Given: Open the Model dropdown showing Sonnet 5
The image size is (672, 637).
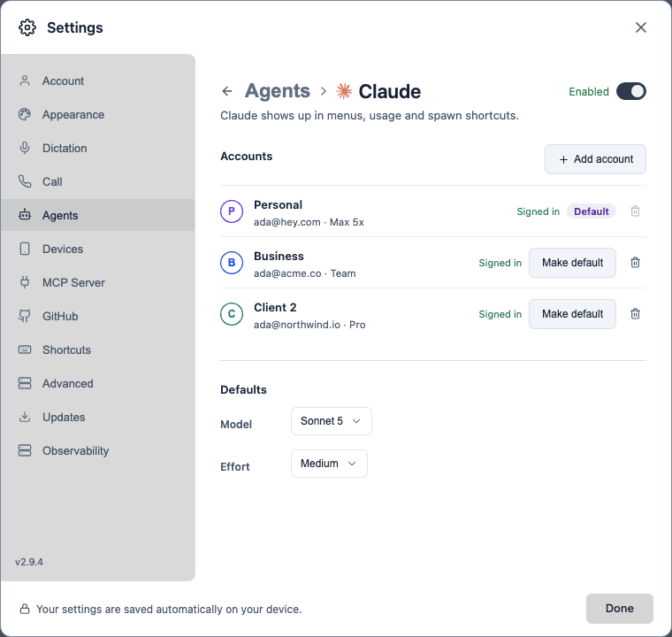Looking at the screenshot, I should (332, 421).
